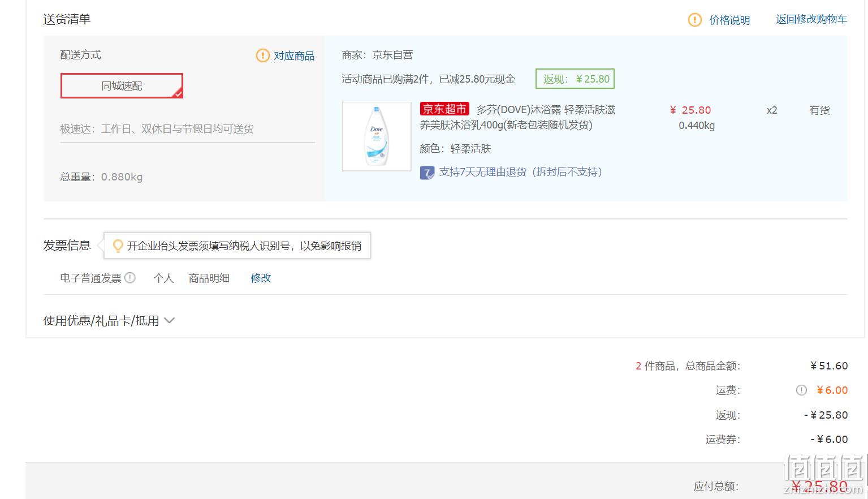
Task: Click the 返现 -¥25.80 value
Action: click(x=826, y=415)
